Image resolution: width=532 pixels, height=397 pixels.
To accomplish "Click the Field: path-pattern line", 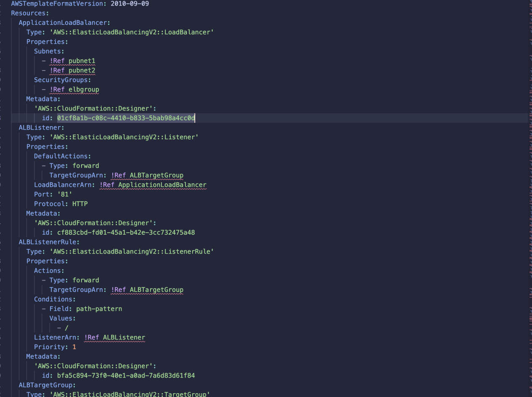I will [x=86, y=309].
